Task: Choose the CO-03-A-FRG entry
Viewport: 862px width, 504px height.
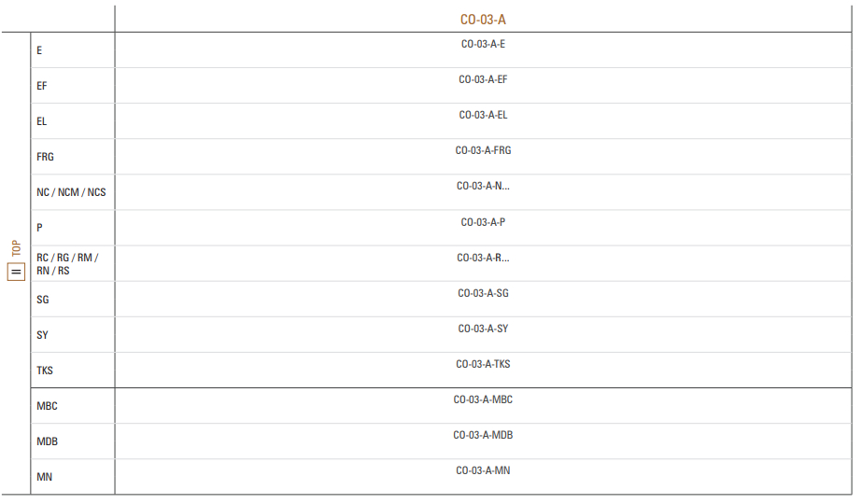Action: tap(483, 150)
